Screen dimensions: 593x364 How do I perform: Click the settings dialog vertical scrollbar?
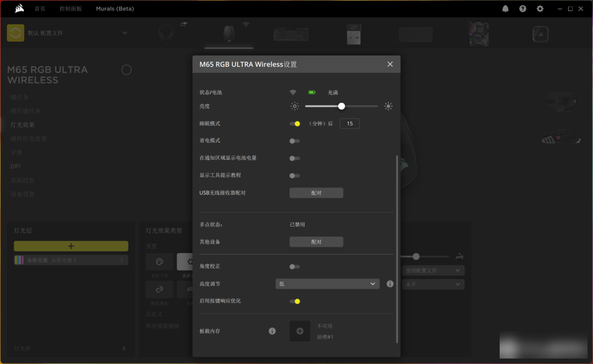click(397, 249)
